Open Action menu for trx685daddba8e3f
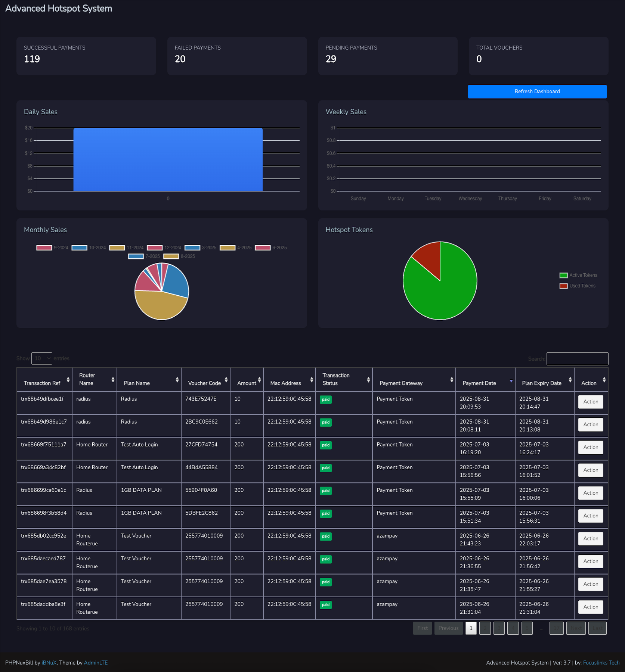 591,607
